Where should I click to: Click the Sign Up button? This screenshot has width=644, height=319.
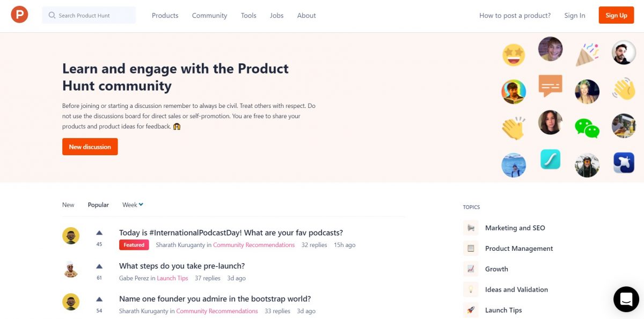point(616,15)
